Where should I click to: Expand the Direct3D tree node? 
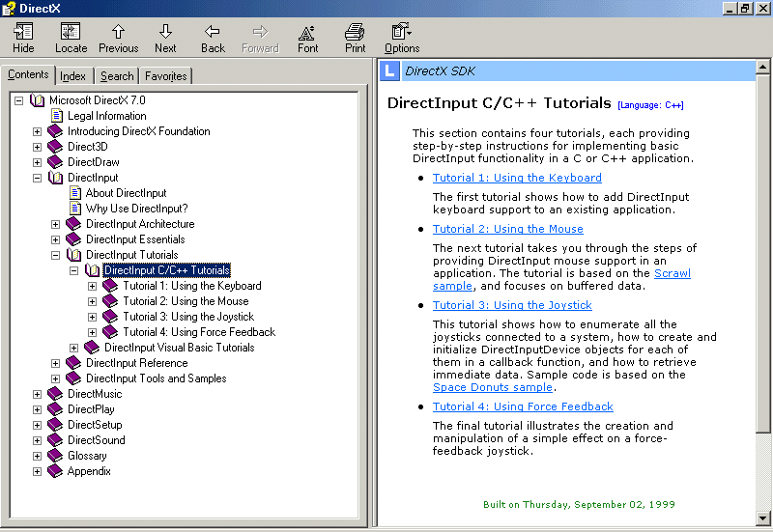[x=38, y=147]
